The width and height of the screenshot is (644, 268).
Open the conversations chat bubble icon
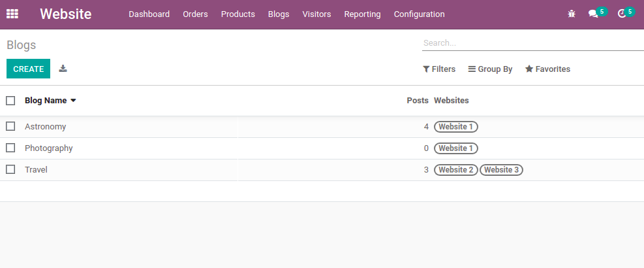[x=593, y=14]
